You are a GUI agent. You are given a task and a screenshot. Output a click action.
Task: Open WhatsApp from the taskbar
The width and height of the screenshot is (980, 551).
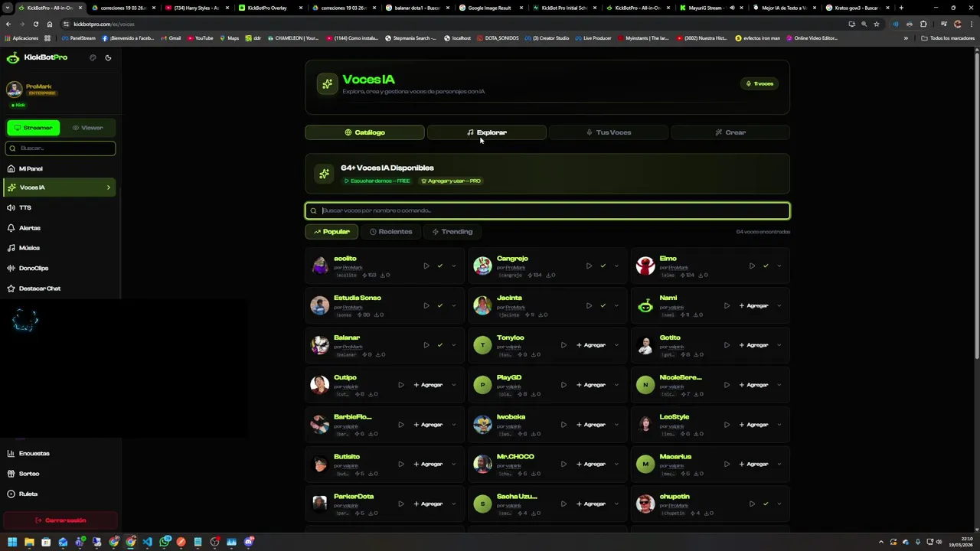(165, 542)
